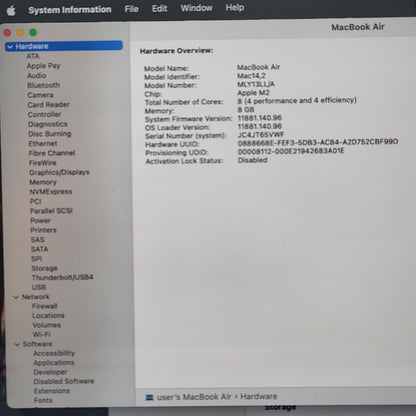Select Graphics/Displays in the sidebar
416x416 pixels.
pos(59,172)
